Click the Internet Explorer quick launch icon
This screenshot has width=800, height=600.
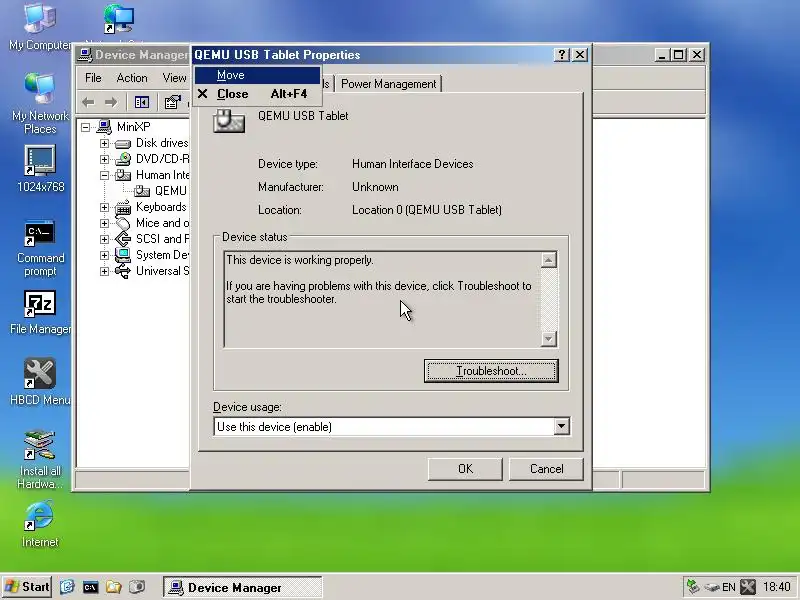67,587
